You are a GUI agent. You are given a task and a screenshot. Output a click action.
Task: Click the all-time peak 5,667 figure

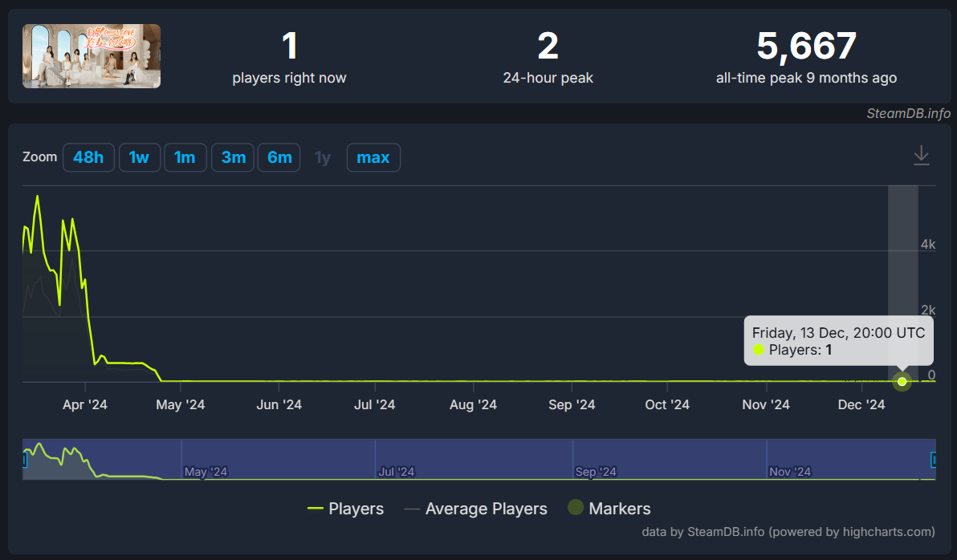coord(806,47)
